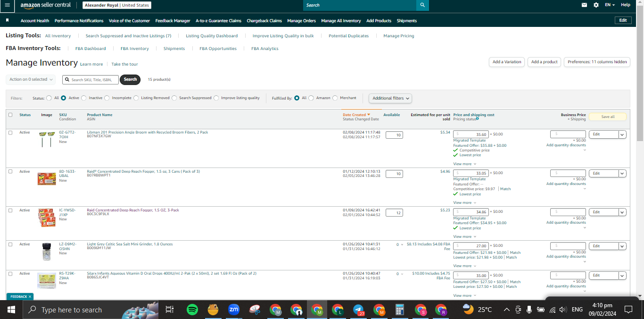Open Task View from the taskbar

pyautogui.click(x=169, y=310)
